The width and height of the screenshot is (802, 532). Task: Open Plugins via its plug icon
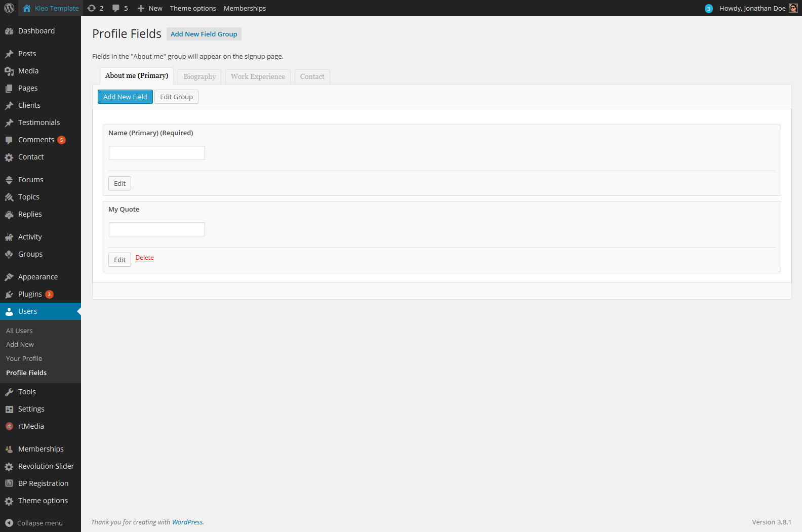tap(9, 295)
